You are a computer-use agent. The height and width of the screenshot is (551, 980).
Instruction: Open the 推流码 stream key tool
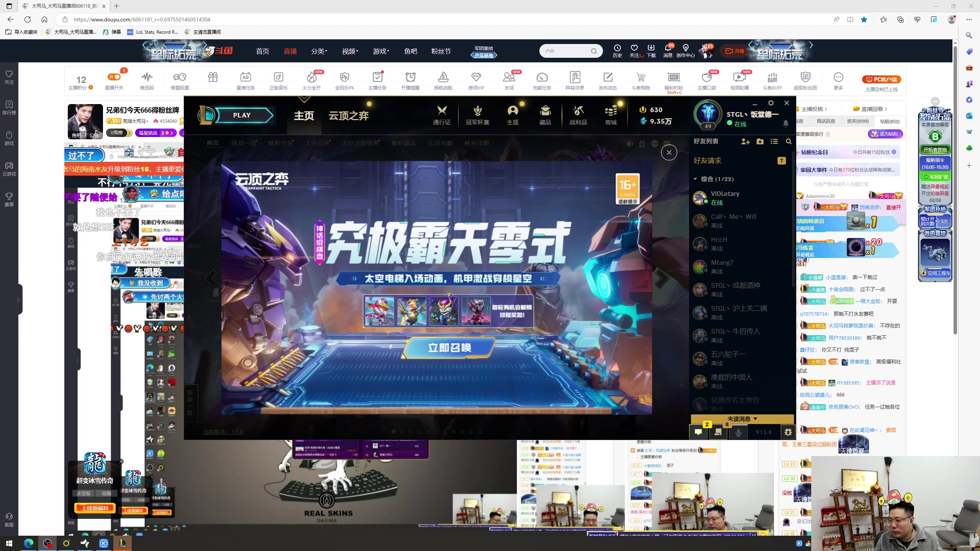pos(147,81)
